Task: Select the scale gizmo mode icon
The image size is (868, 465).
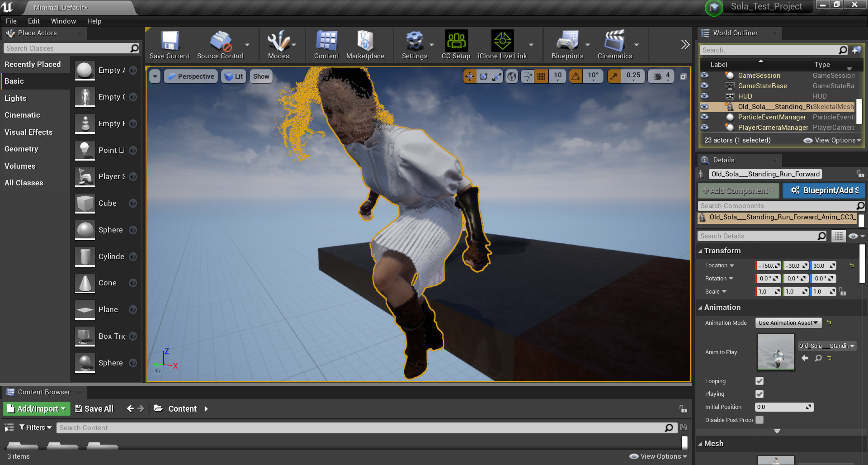Action: pyautogui.click(x=497, y=76)
